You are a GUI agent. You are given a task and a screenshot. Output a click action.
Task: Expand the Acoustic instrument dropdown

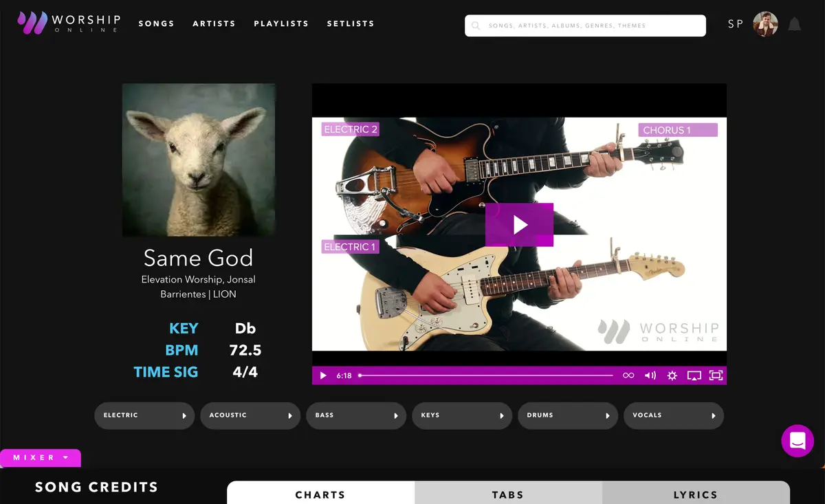[x=250, y=415]
